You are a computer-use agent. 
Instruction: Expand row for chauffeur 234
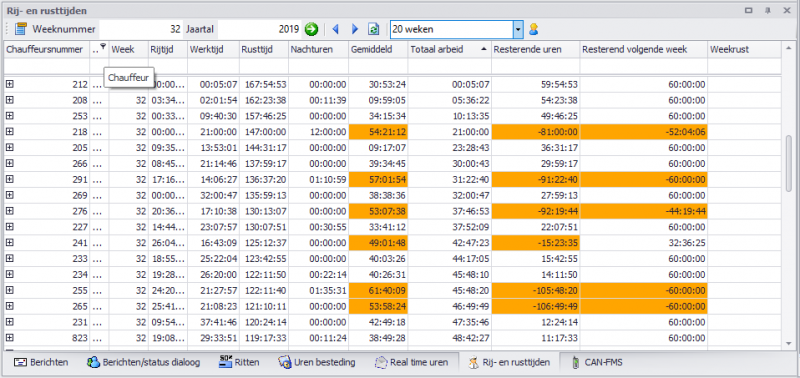coord(9,274)
